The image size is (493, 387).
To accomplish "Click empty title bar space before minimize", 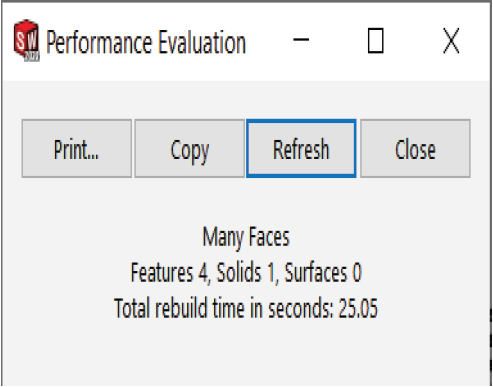I will pyautogui.click(x=267, y=41).
